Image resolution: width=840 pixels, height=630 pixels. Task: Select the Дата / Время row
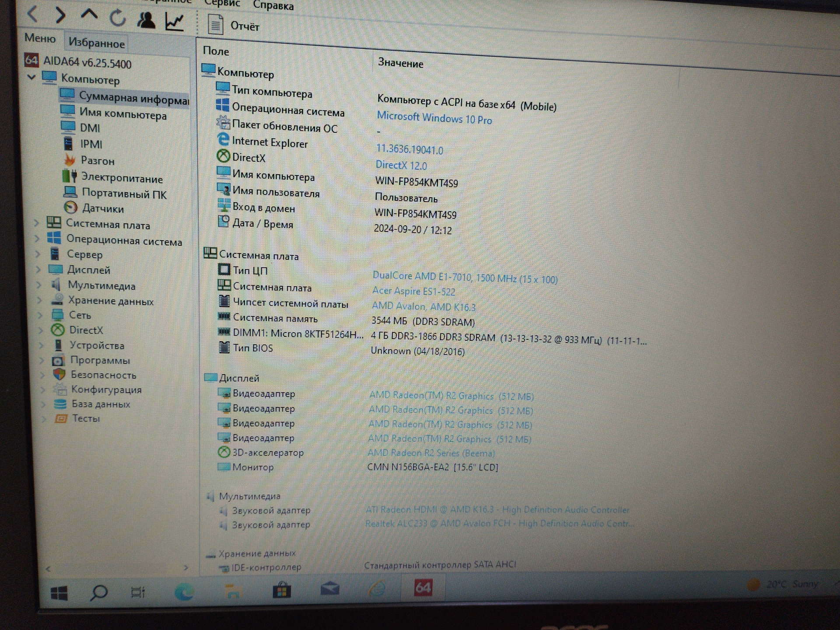point(335,226)
